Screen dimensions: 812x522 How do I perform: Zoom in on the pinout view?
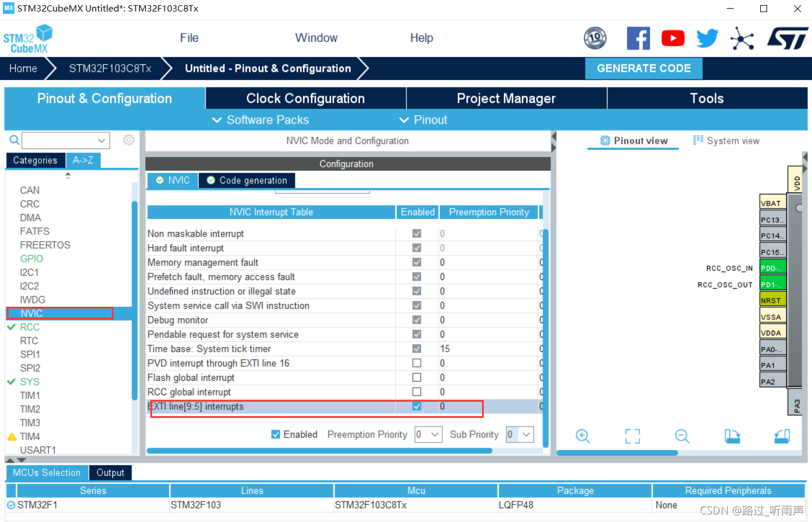tap(583, 436)
